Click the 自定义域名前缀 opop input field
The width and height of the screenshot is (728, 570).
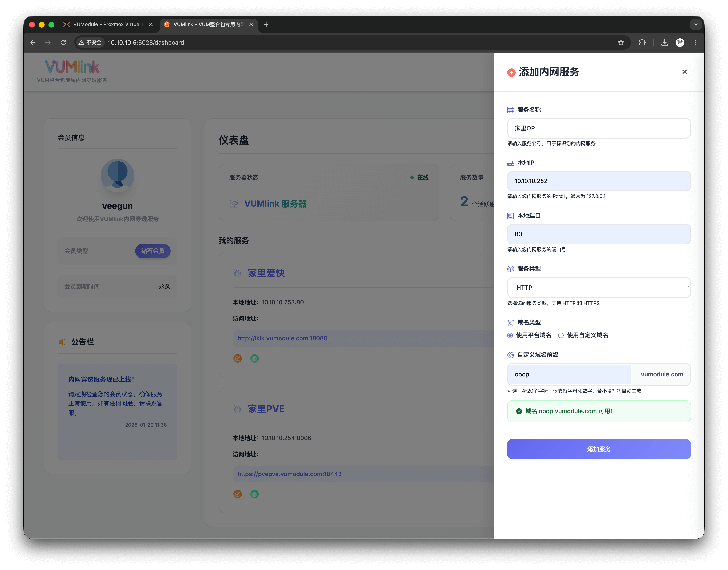(569, 374)
